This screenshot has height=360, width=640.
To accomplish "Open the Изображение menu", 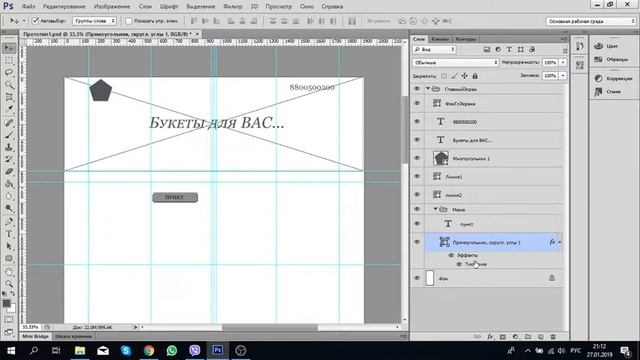I will (x=112, y=7).
